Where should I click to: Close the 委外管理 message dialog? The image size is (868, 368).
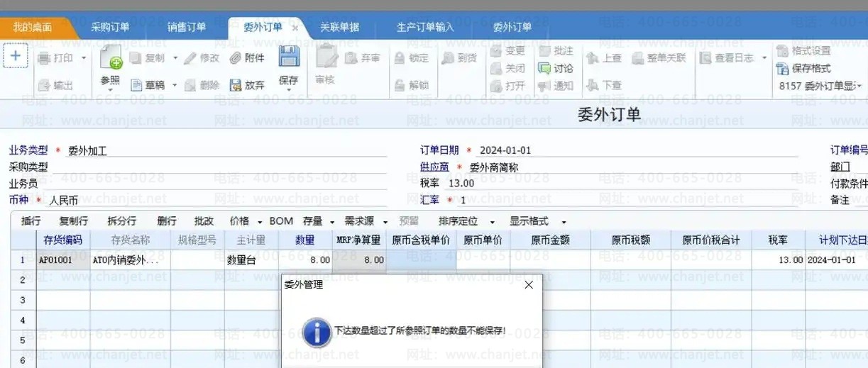[528, 285]
